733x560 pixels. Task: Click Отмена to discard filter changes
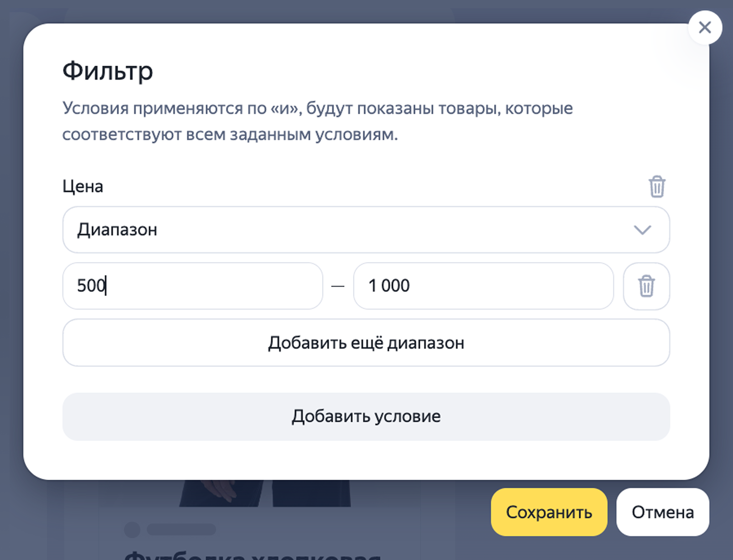pos(662,512)
